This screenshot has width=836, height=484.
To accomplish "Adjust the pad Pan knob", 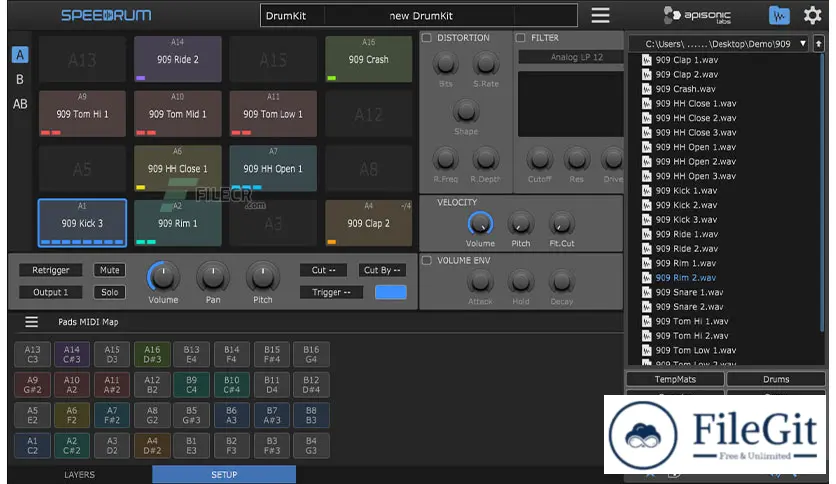I will click(213, 277).
